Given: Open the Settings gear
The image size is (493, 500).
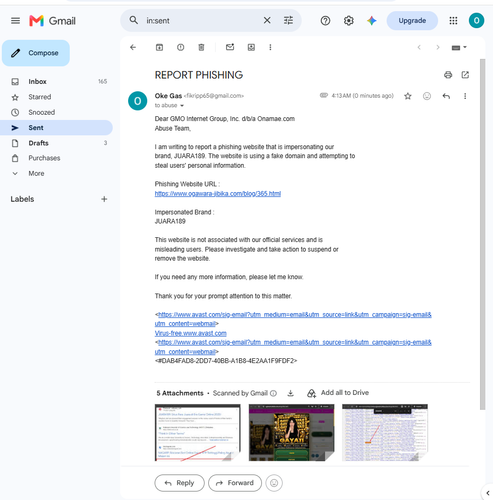Looking at the screenshot, I should click(x=349, y=21).
